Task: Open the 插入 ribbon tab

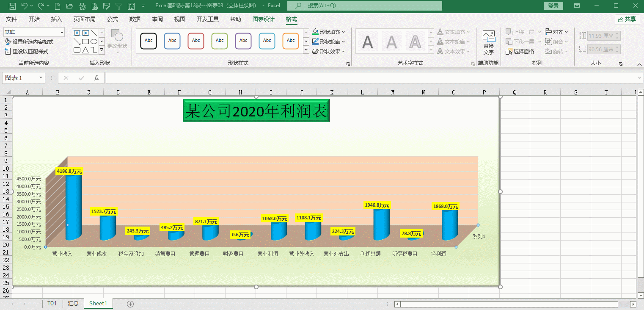Action: (56, 19)
